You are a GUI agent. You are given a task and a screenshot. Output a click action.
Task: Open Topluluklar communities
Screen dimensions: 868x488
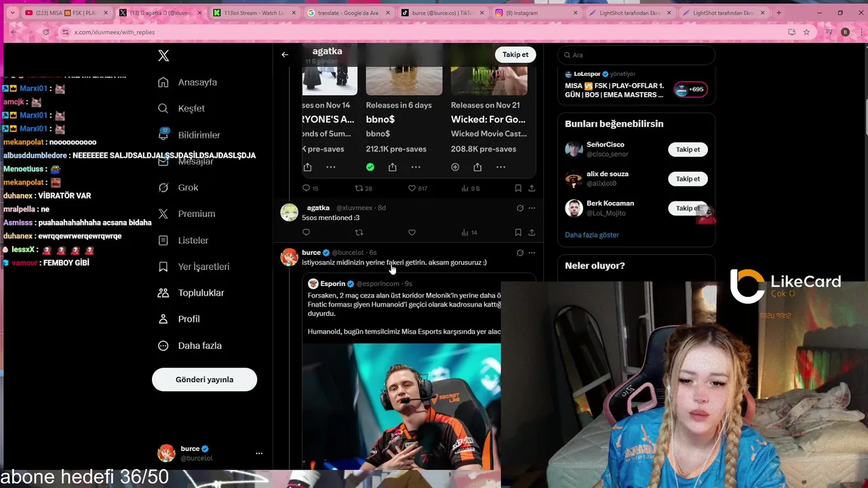191,293
